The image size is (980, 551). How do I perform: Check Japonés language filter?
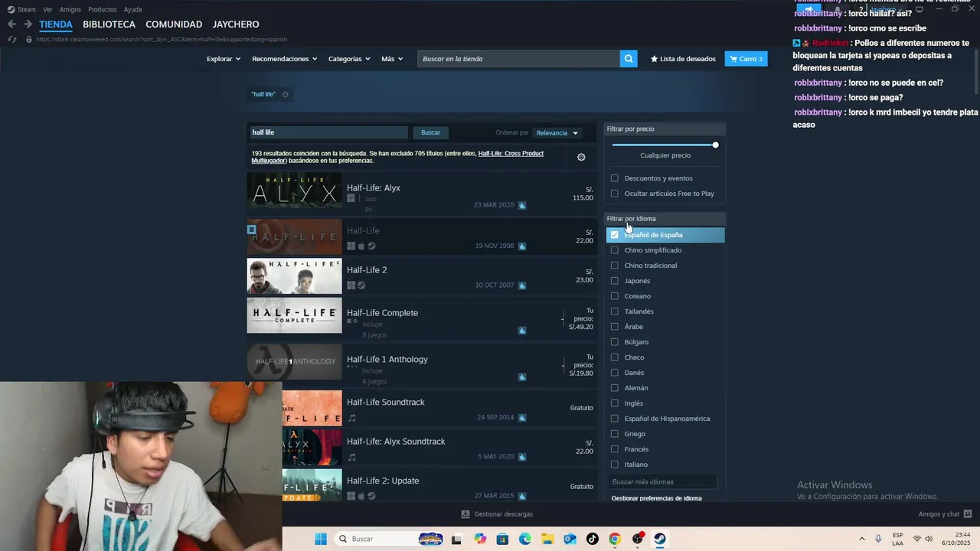click(614, 281)
